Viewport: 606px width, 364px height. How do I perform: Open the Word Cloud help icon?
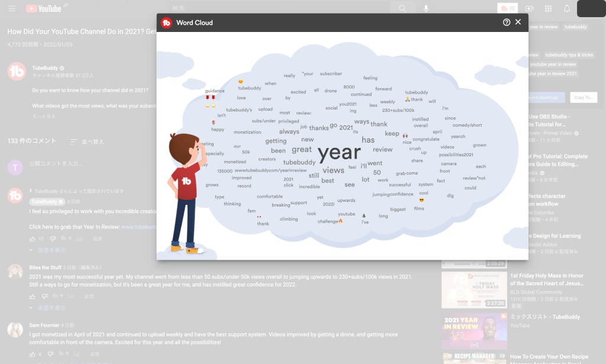(x=507, y=22)
